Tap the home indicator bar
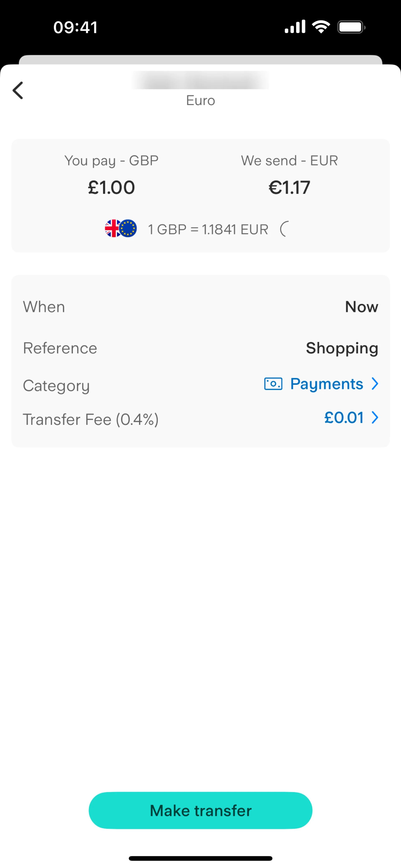 click(x=200, y=858)
